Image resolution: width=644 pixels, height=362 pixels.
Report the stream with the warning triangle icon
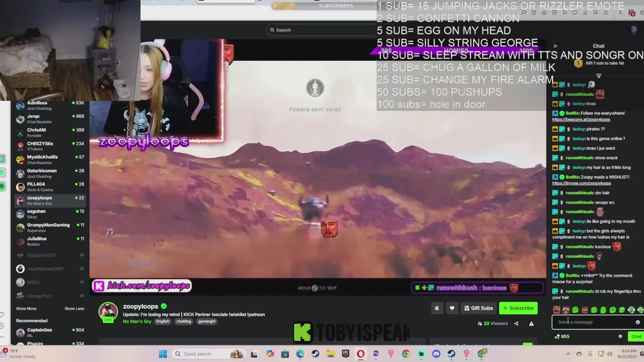coord(531,324)
